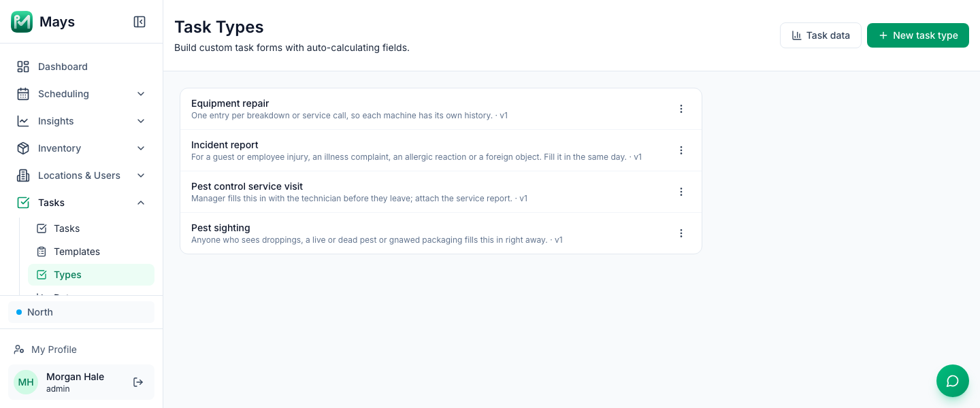Image resolution: width=980 pixels, height=408 pixels.
Task: Click the Insights chart icon
Action: coord(23,121)
